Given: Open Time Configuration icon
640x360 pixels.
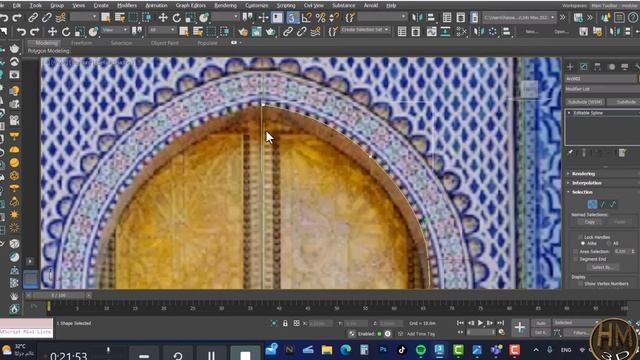Looking at the screenshot, I should (502, 333).
